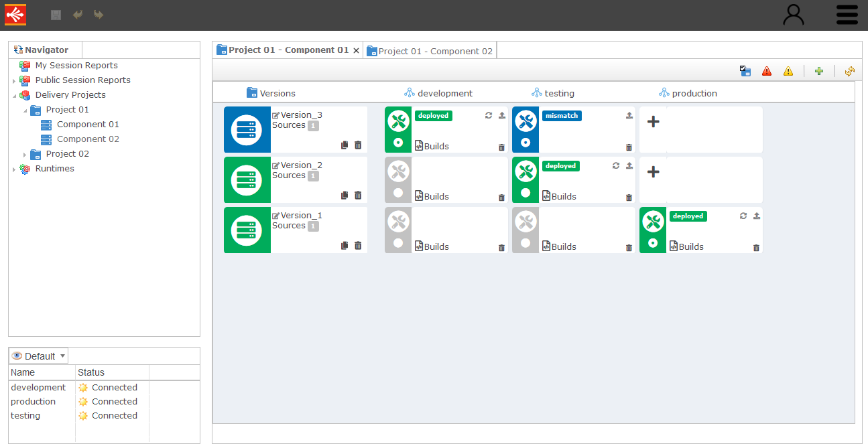
Task: Select radio circle on Version_1 production card
Action: click(x=653, y=242)
